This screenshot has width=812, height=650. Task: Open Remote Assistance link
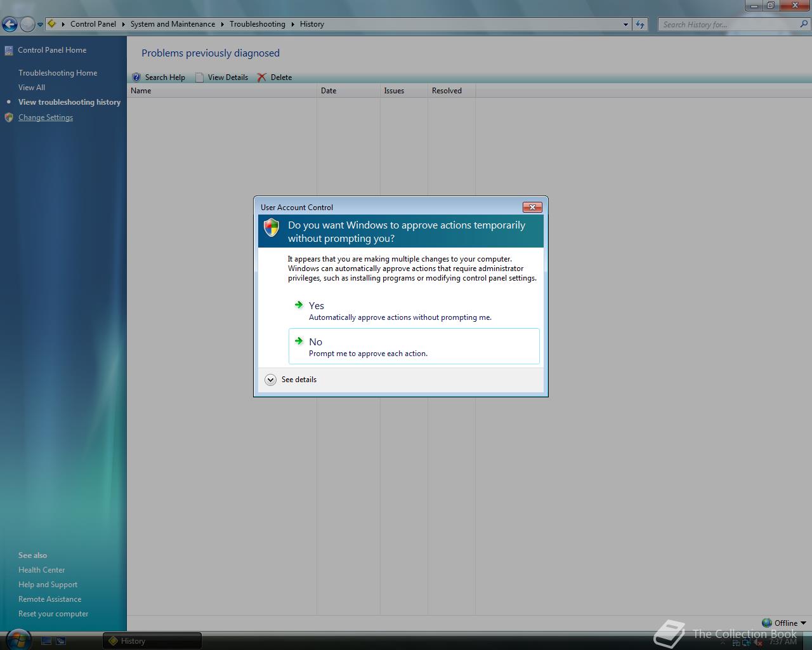(50, 599)
